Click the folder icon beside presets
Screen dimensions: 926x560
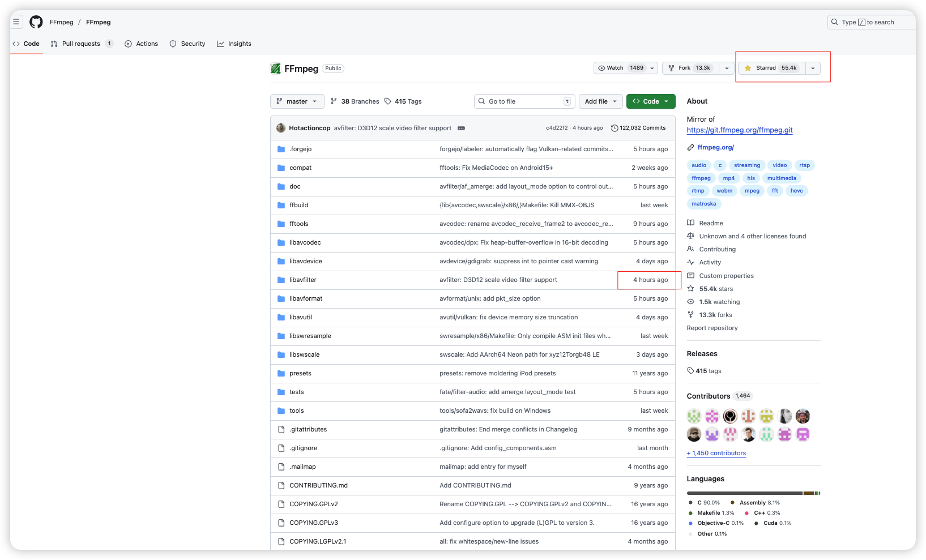(x=281, y=373)
